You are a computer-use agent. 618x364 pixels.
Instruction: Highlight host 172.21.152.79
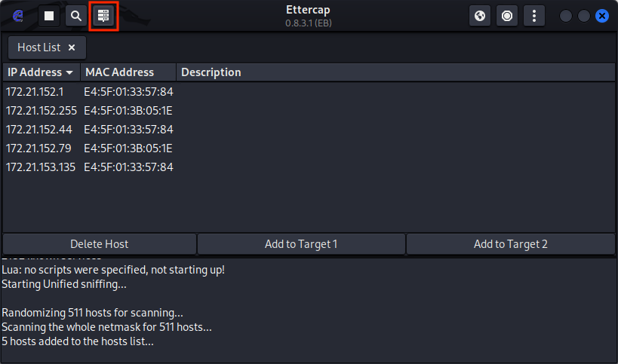(x=38, y=148)
